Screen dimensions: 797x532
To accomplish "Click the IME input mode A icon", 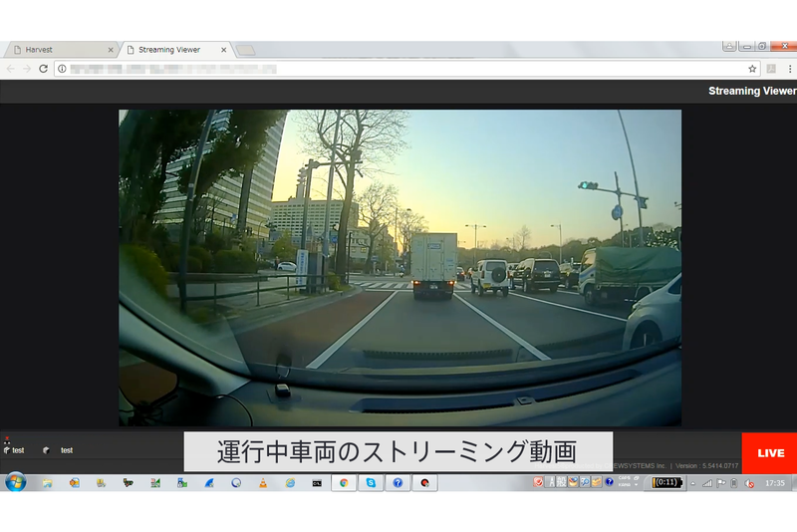I will tap(551, 482).
